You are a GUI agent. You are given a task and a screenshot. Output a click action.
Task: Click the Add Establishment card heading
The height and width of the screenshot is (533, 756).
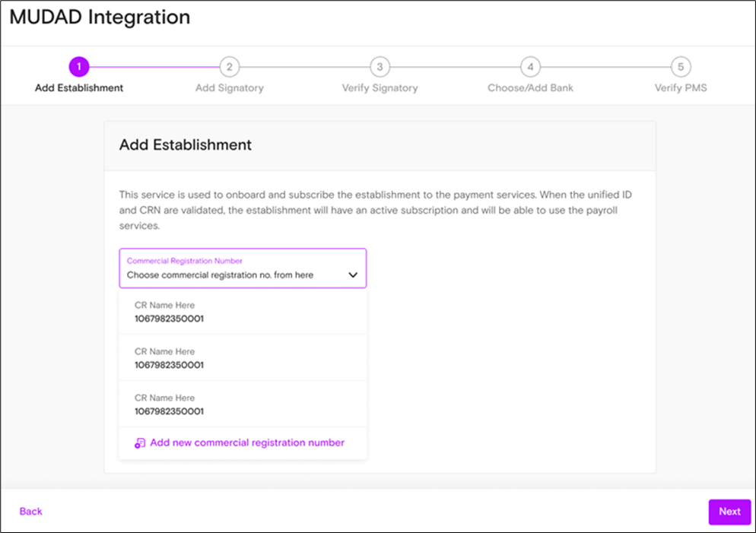click(186, 145)
